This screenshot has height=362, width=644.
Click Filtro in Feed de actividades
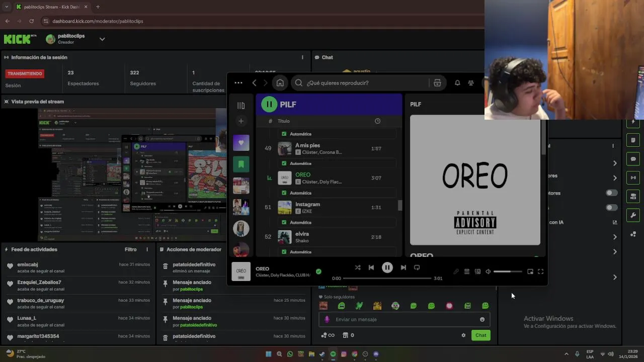coord(130,249)
